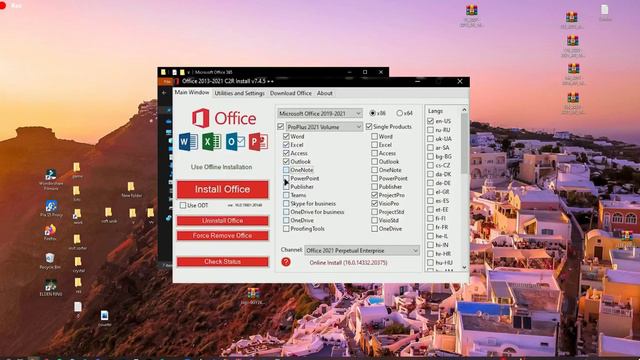Toggle the Single Products checkbox

click(369, 127)
